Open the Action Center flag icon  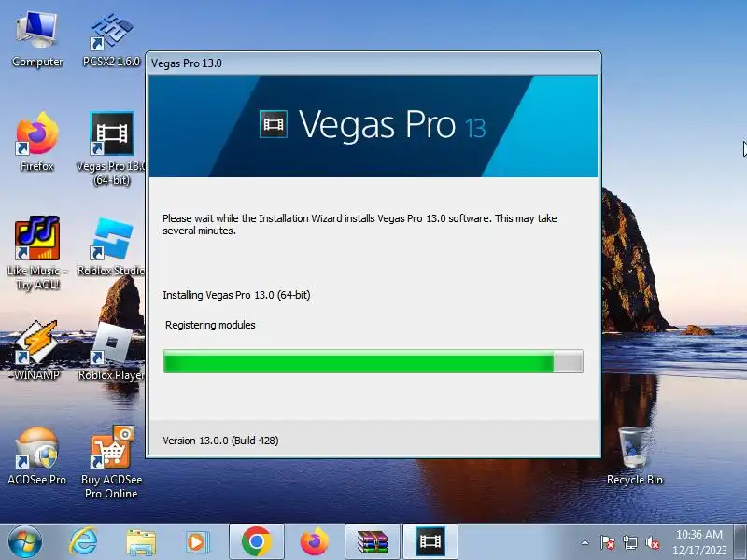coord(608,542)
